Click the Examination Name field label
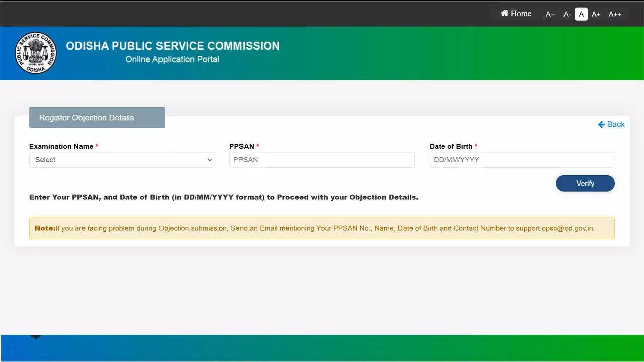The image size is (644, 362). click(61, 146)
